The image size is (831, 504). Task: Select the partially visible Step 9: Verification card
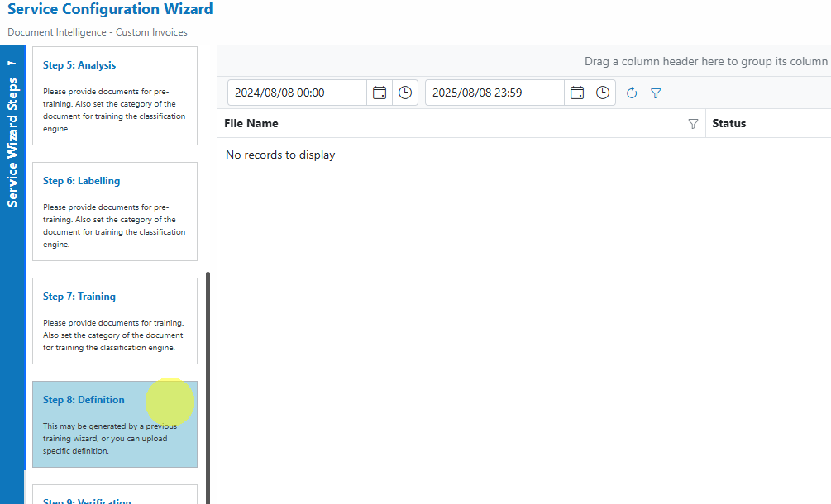pos(115,494)
